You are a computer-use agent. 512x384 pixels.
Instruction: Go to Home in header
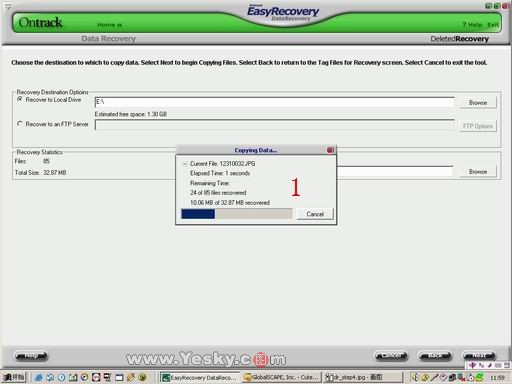(109, 25)
